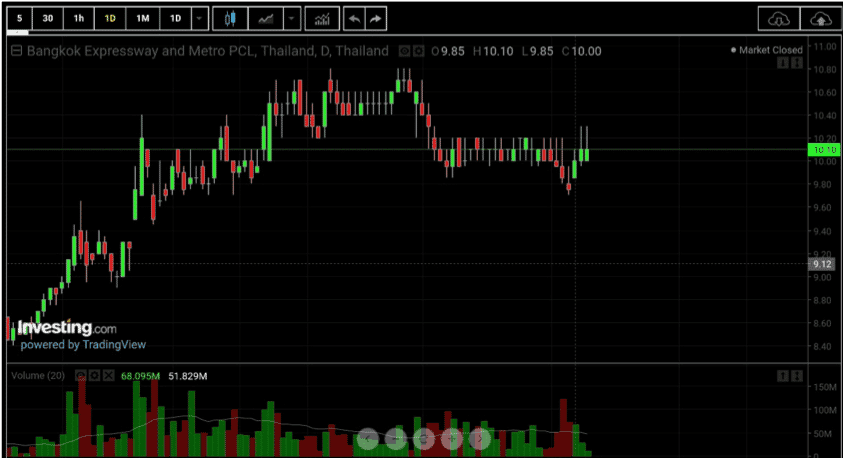This screenshot has width=843, height=458.
Task: Collapse the Bangkok Expressway legend box
Action: coord(17,51)
